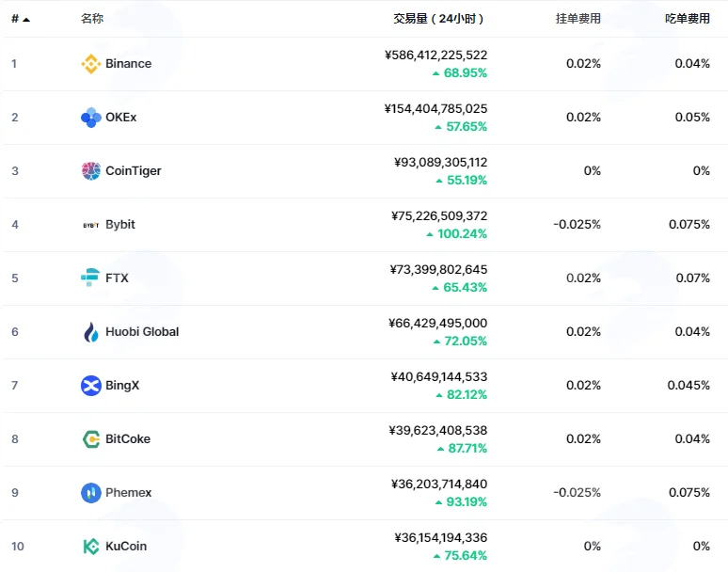Click the Huobi Global flame icon

pyautogui.click(x=91, y=332)
